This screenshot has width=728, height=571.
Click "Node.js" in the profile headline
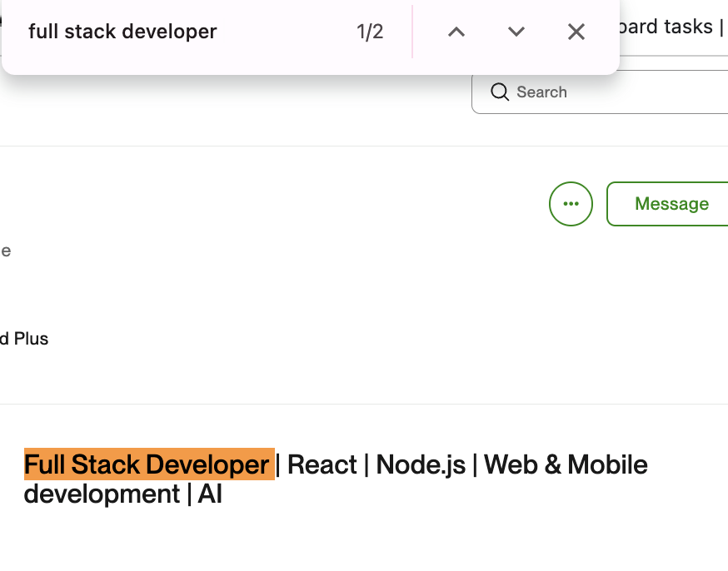(x=421, y=464)
